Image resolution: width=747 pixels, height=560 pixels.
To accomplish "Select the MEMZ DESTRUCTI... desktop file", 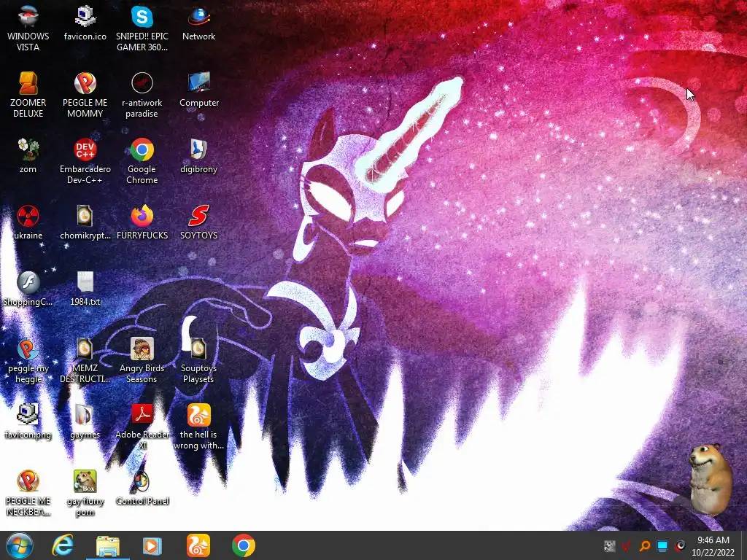I will (85, 361).
